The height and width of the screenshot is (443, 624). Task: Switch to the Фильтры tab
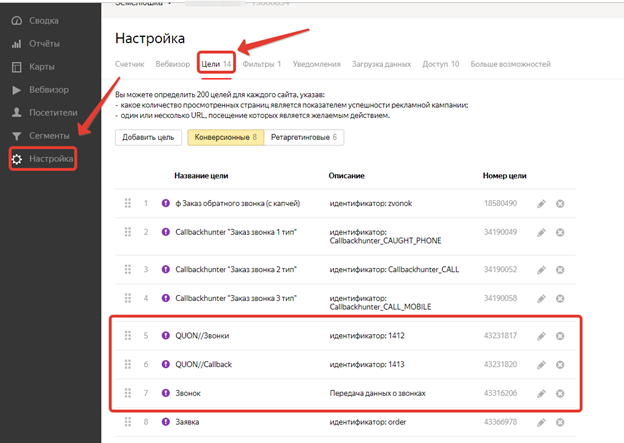click(262, 64)
